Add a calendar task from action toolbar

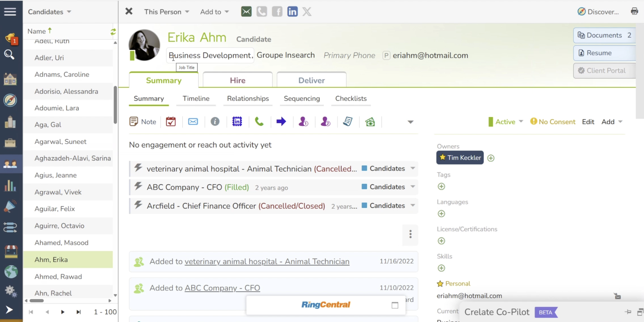[x=171, y=122]
